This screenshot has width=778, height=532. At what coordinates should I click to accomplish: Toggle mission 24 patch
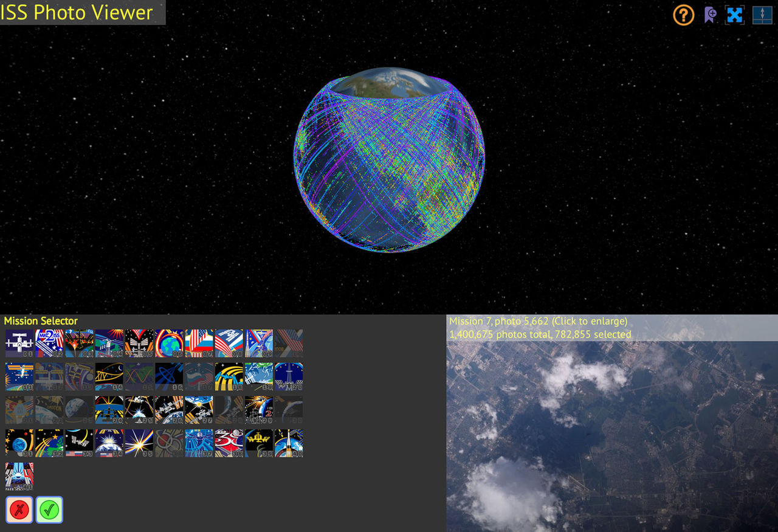click(x=109, y=410)
